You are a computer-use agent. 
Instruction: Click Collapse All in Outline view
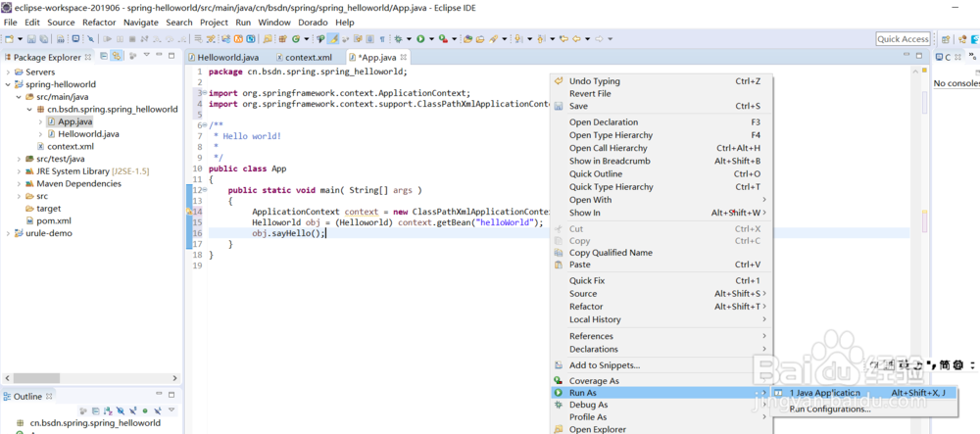pyautogui.click(x=96, y=410)
